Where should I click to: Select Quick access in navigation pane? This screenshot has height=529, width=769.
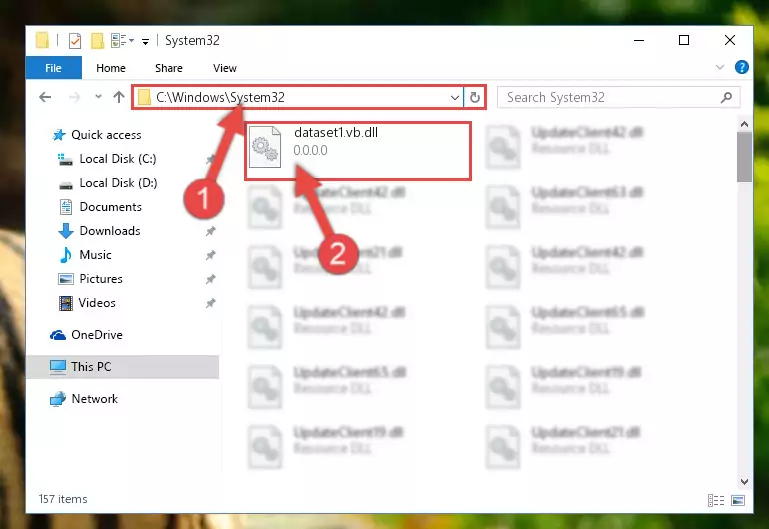[x=106, y=135]
